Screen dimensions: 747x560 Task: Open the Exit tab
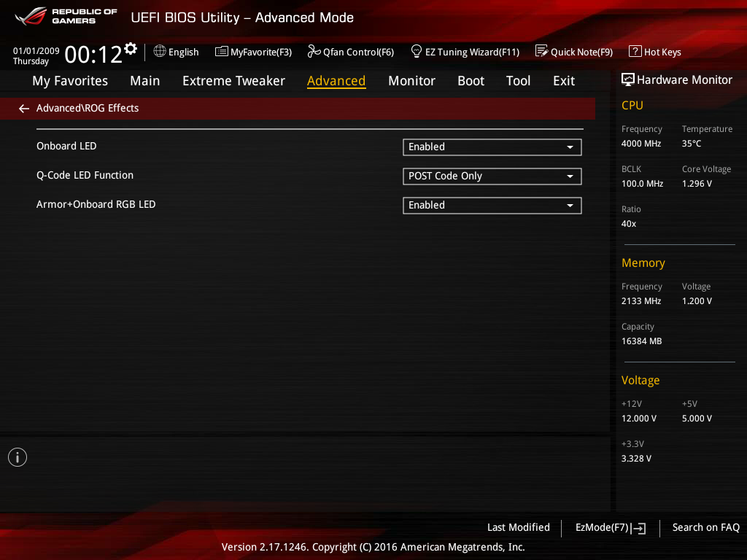(564, 81)
